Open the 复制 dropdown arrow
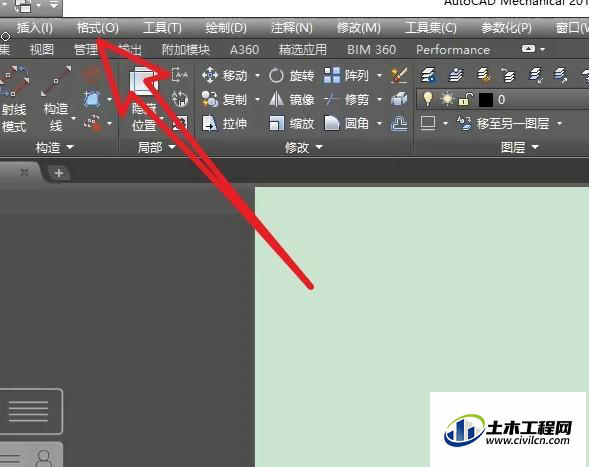The width and height of the screenshot is (589, 467). pos(258,100)
